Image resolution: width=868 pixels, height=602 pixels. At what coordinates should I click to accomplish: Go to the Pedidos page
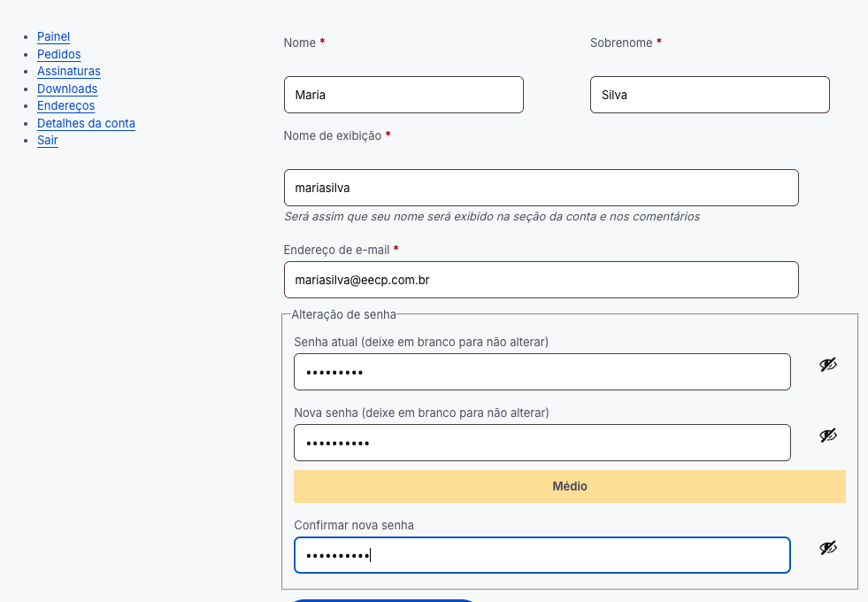(58, 54)
